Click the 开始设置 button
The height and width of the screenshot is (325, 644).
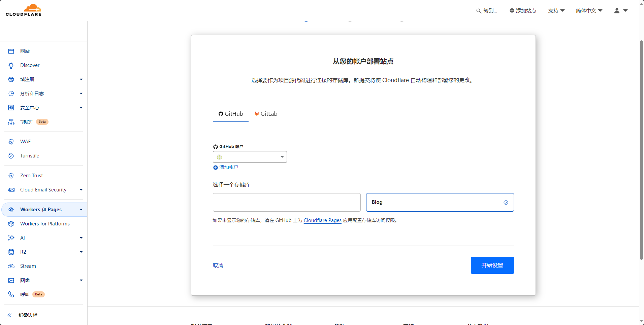[x=492, y=265]
